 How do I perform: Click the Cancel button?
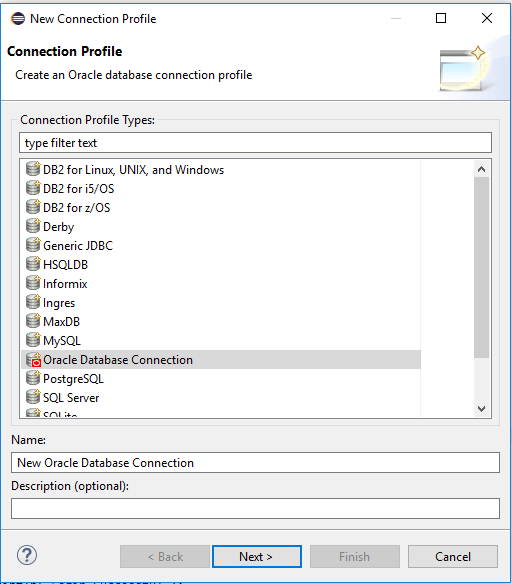click(x=453, y=557)
